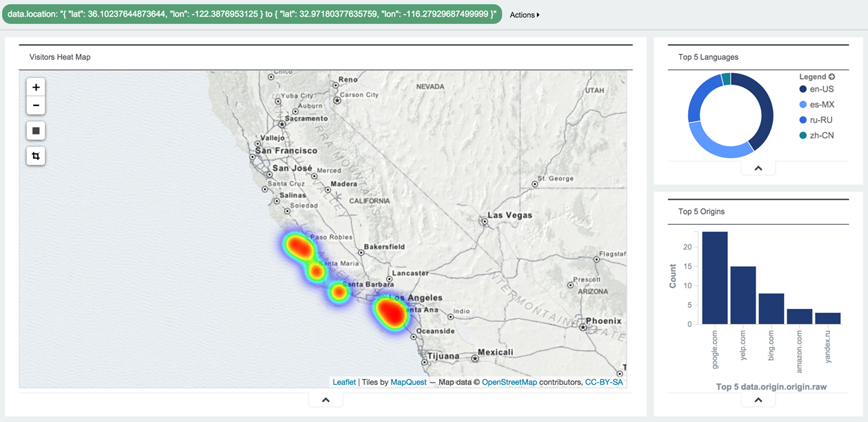Click the es-MX legend color dot

coord(803,105)
